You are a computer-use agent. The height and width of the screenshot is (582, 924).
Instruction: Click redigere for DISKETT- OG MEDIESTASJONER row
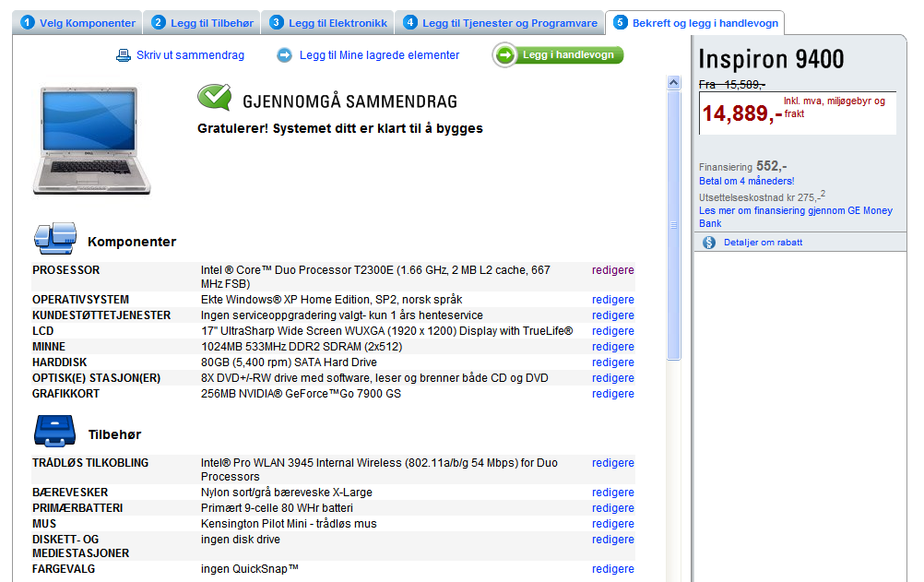(x=613, y=540)
